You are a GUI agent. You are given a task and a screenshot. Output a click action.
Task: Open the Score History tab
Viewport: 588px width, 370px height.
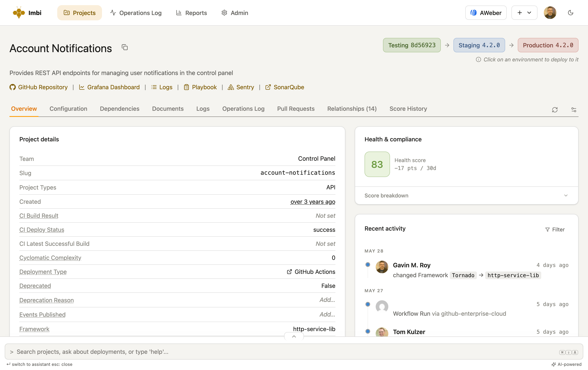[408, 109]
